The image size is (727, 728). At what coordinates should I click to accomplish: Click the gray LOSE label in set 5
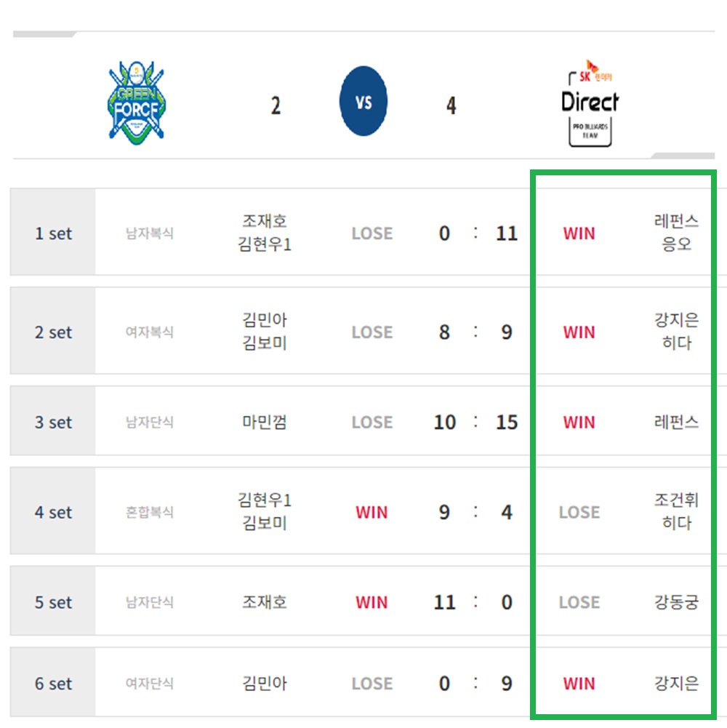(x=578, y=602)
